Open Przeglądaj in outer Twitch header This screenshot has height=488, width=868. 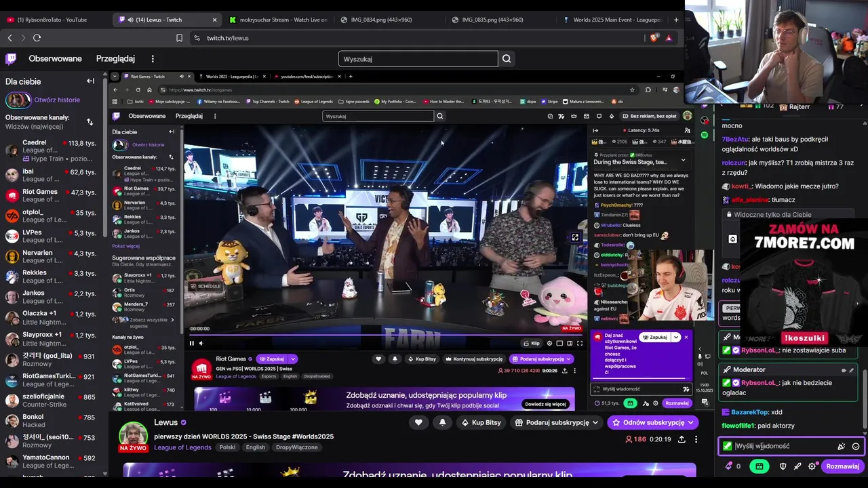pos(115,59)
